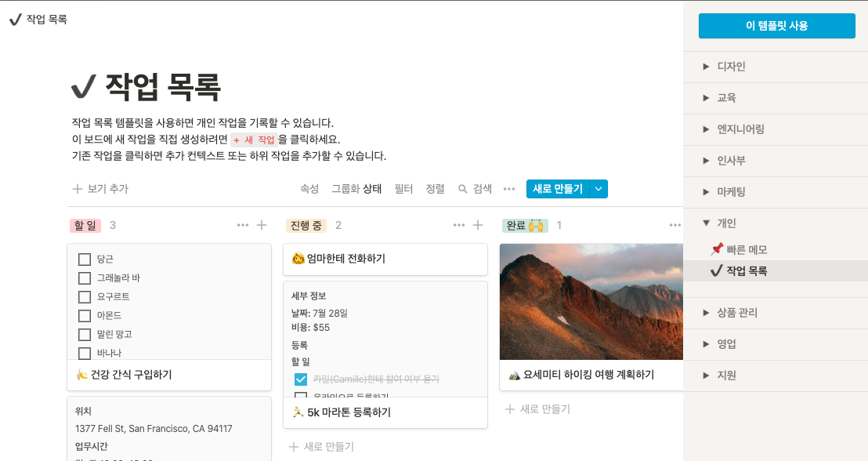Open the 속성 properties menu
Image resolution: width=868 pixels, height=461 pixels.
pyautogui.click(x=309, y=189)
